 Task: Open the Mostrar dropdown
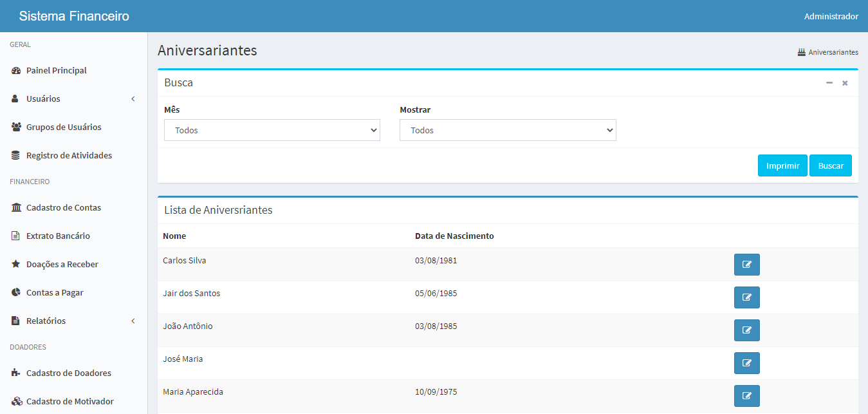(x=508, y=130)
